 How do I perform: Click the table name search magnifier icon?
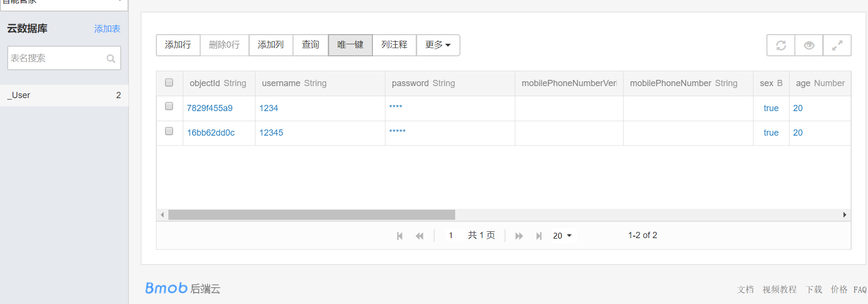click(x=111, y=59)
